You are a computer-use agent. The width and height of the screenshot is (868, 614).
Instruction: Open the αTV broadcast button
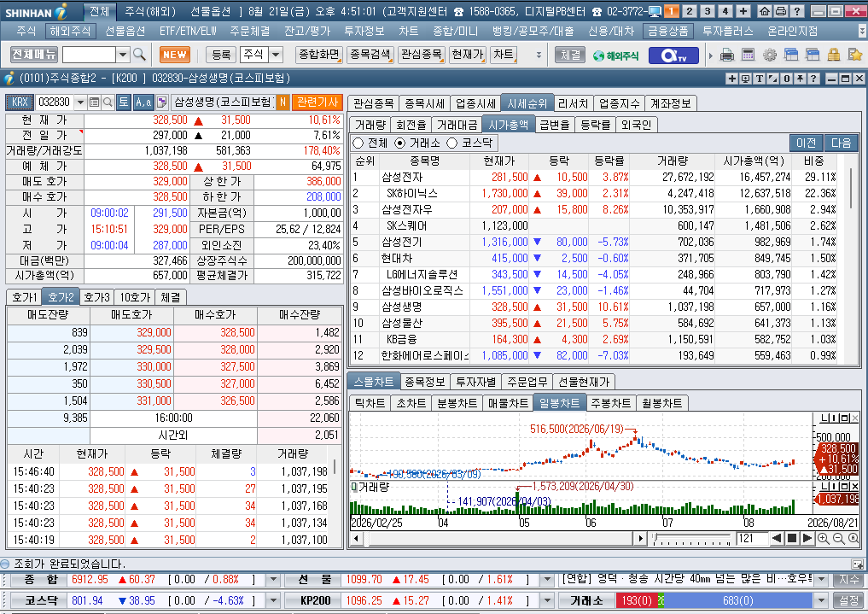click(673, 56)
